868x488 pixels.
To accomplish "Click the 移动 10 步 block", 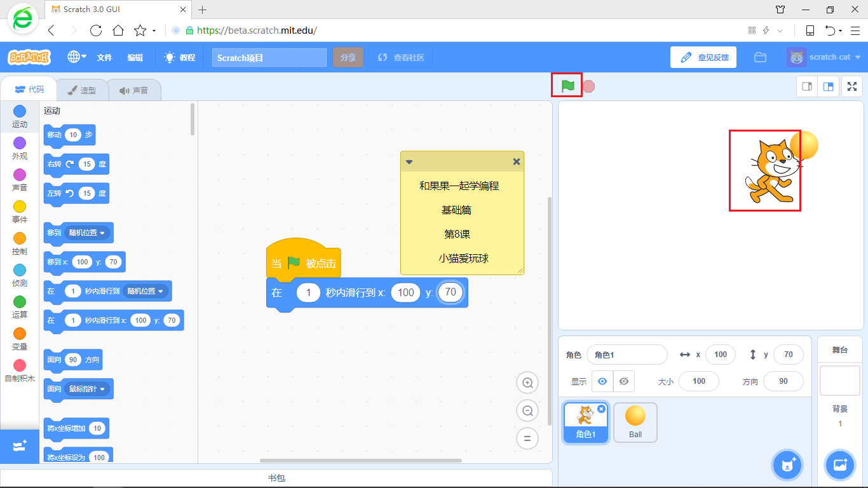I will (69, 135).
